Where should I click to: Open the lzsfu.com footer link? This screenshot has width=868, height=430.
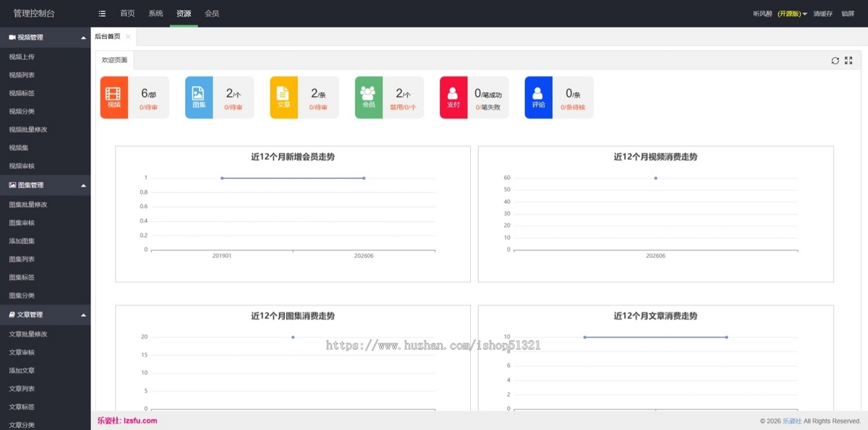click(140, 421)
